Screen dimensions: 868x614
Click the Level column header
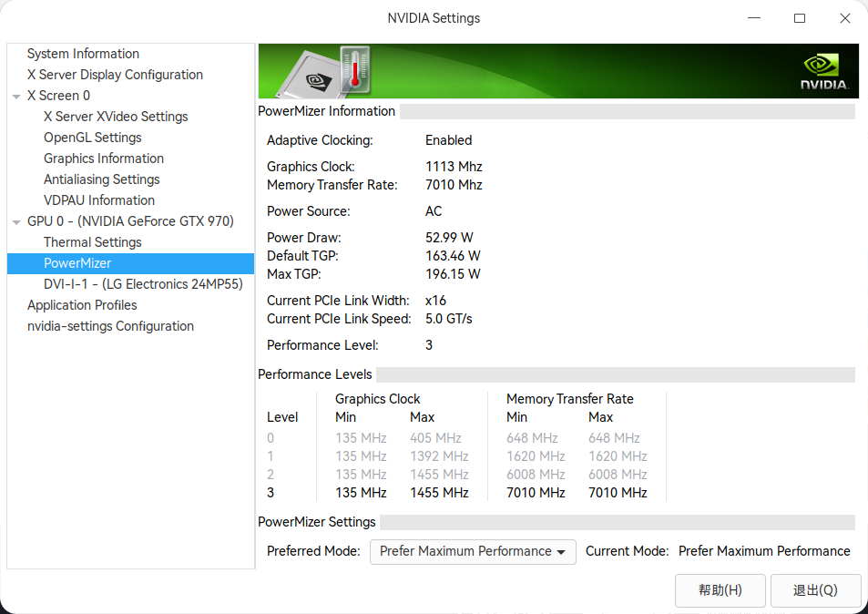click(282, 418)
